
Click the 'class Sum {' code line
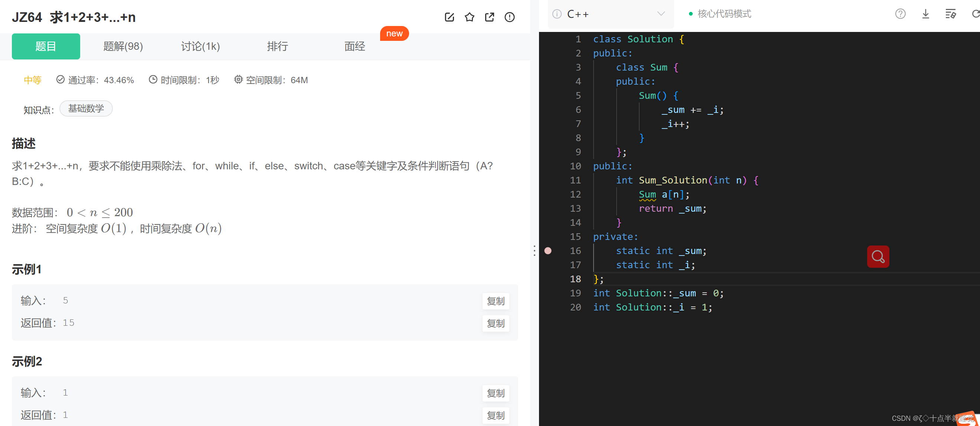647,67
